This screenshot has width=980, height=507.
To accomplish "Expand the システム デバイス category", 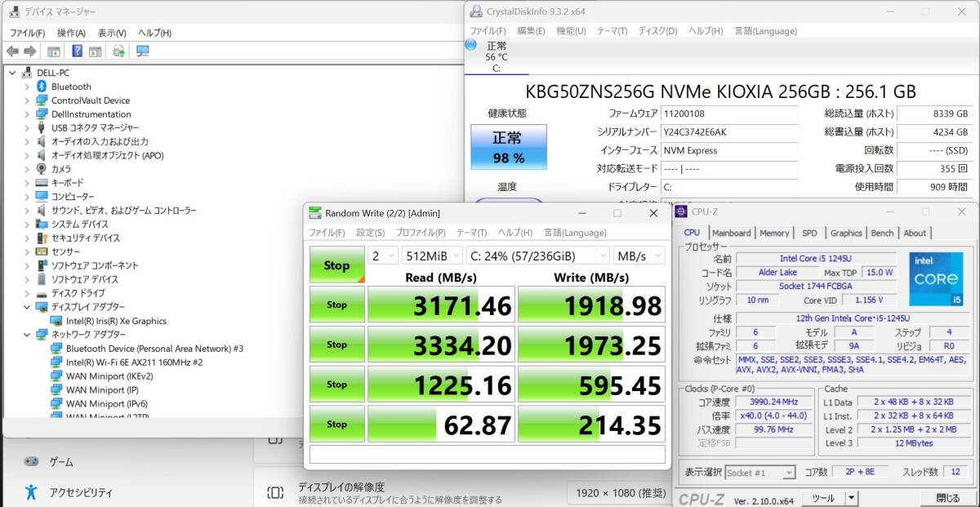I will (27, 225).
